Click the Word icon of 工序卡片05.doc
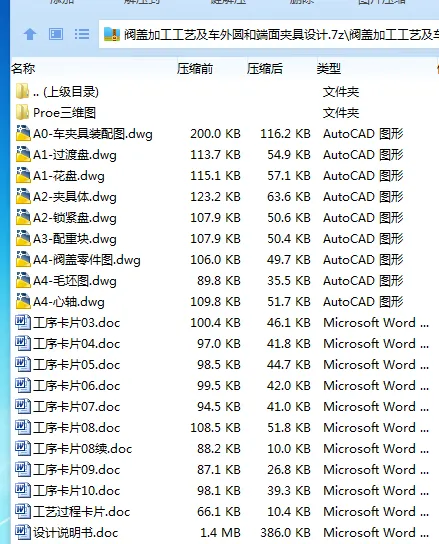The image size is (439, 544). pyautogui.click(x=23, y=364)
